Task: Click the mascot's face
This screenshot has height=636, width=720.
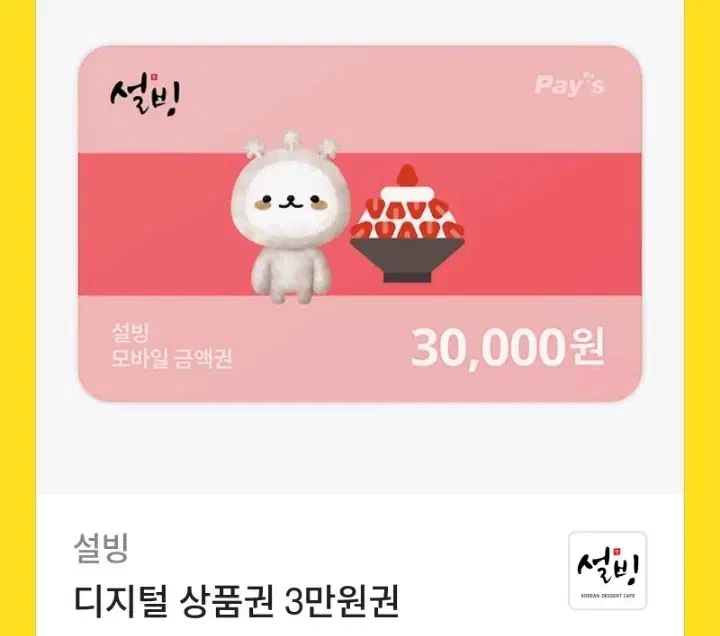Action: pyautogui.click(x=289, y=201)
